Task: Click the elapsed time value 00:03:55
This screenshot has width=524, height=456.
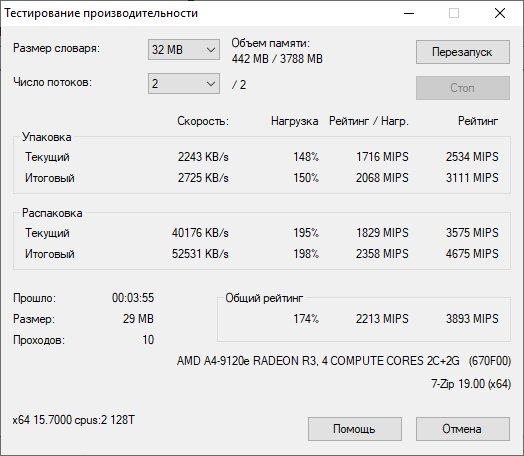Action: (x=133, y=298)
